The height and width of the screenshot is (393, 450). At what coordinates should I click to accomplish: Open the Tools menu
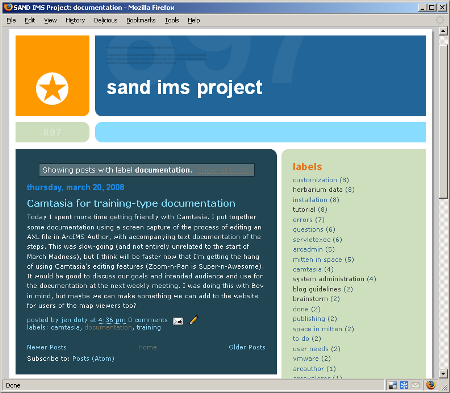[x=172, y=20]
